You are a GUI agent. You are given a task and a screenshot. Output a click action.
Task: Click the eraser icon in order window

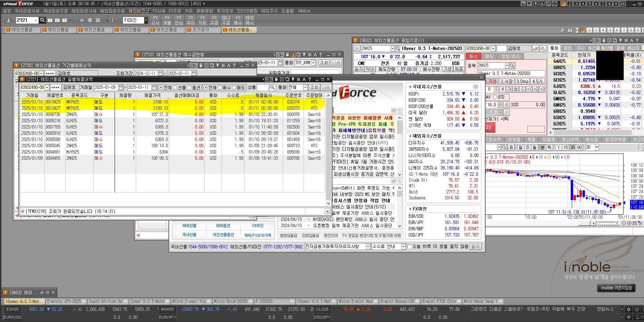click(x=536, y=49)
